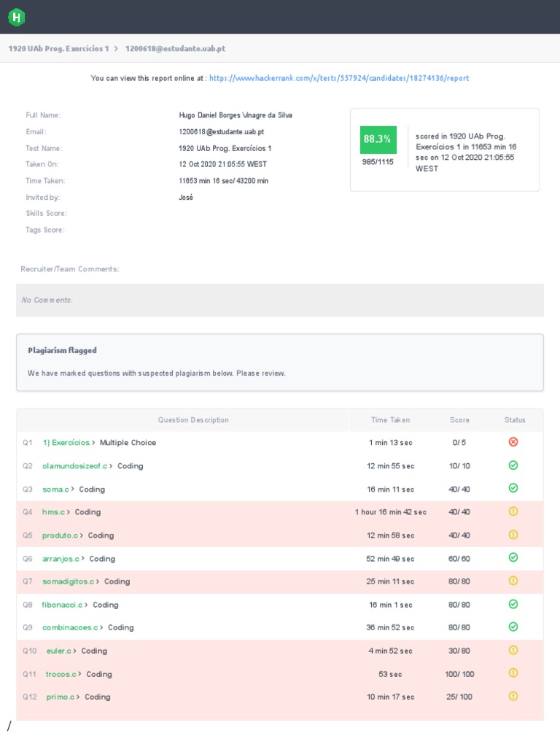Click yellow warning icon for produto.c row
Viewport: 560px width, 747px height.
click(513, 535)
